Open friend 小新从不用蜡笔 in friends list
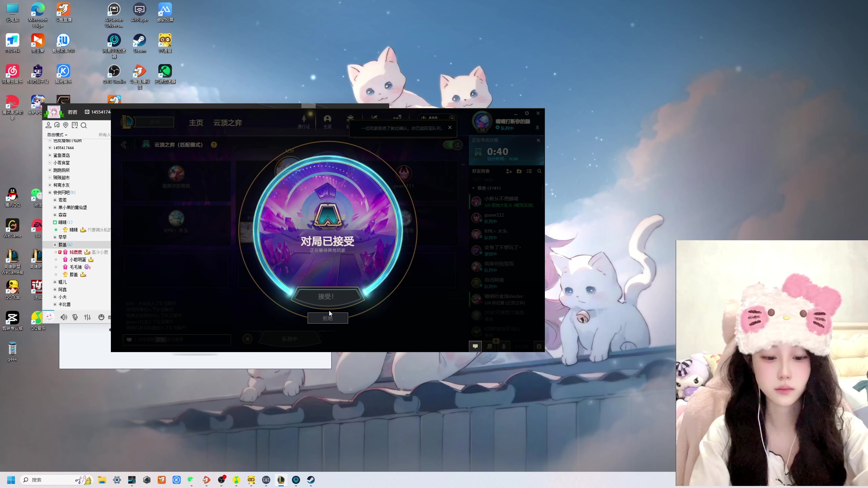 [506, 202]
